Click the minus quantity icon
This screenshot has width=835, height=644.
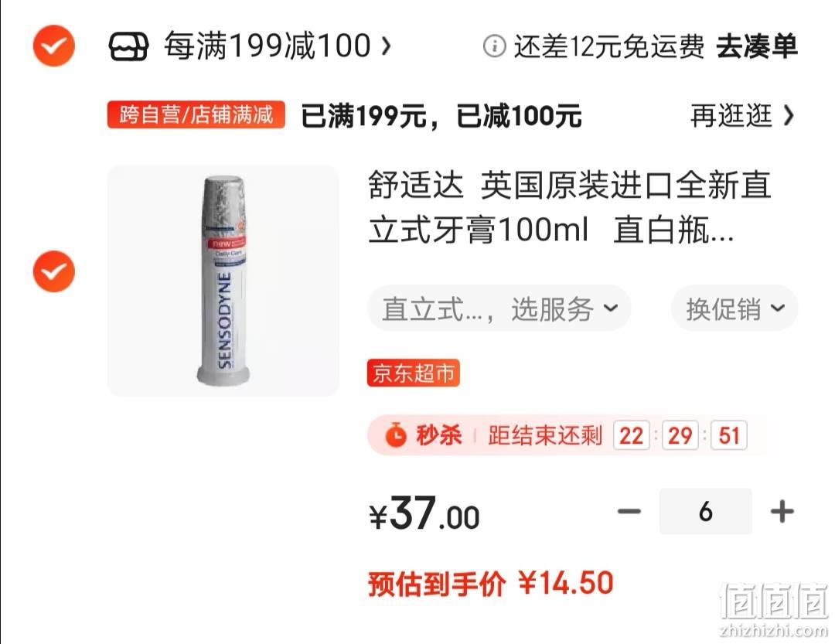coord(629,511)
